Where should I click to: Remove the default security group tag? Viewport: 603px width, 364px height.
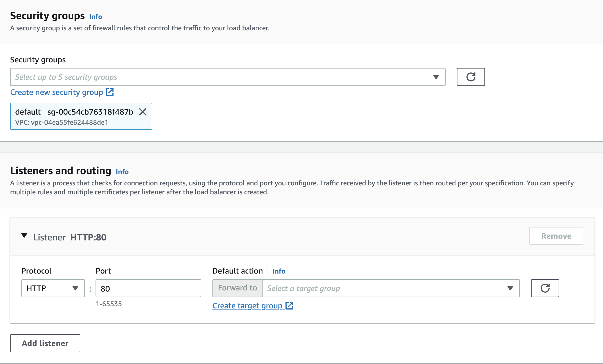coord(143,112)
